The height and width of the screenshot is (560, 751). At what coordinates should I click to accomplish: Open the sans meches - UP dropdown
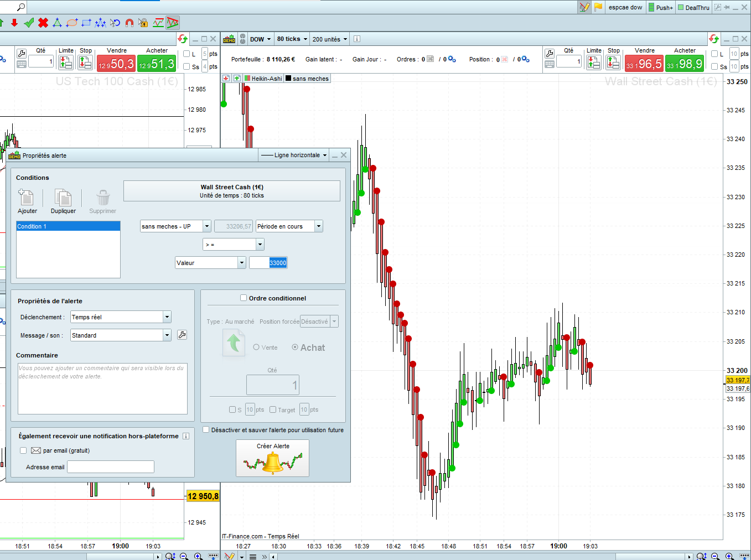tap(175, 226)
